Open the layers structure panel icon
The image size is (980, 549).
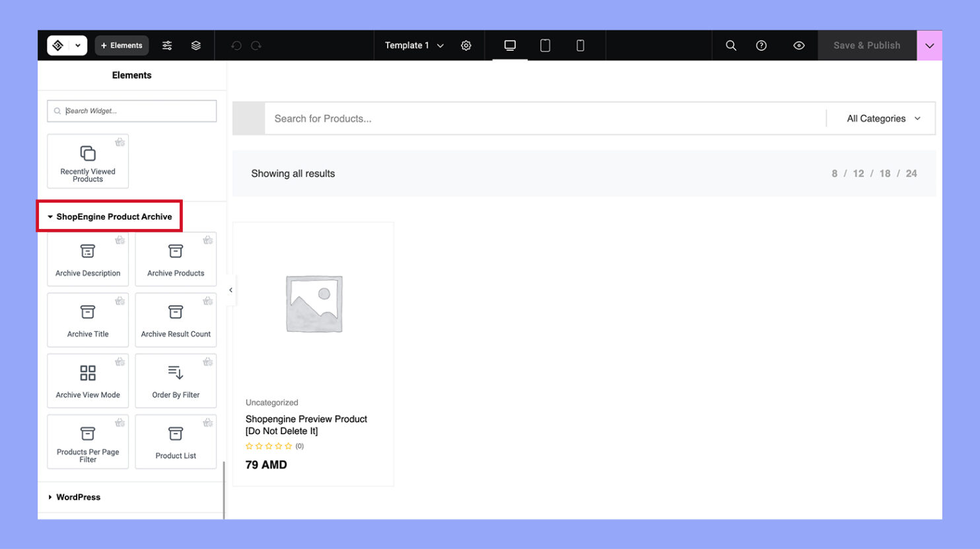(x=196, y=46)
